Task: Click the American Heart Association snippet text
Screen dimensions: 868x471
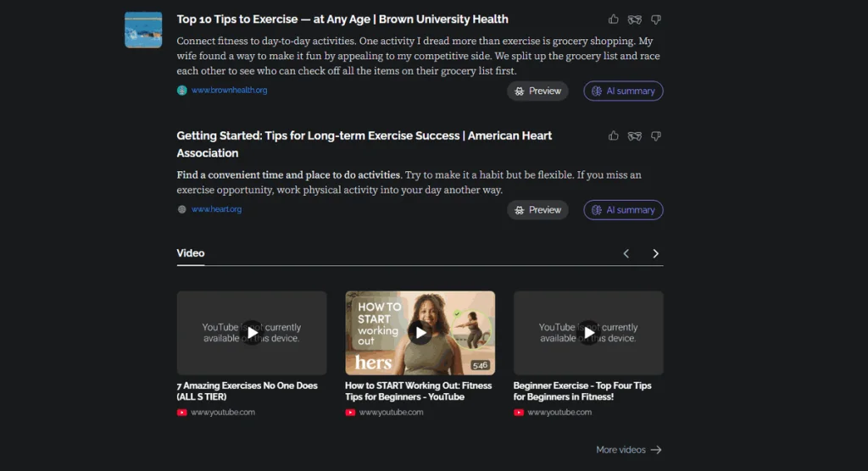Action: (409, 182)
